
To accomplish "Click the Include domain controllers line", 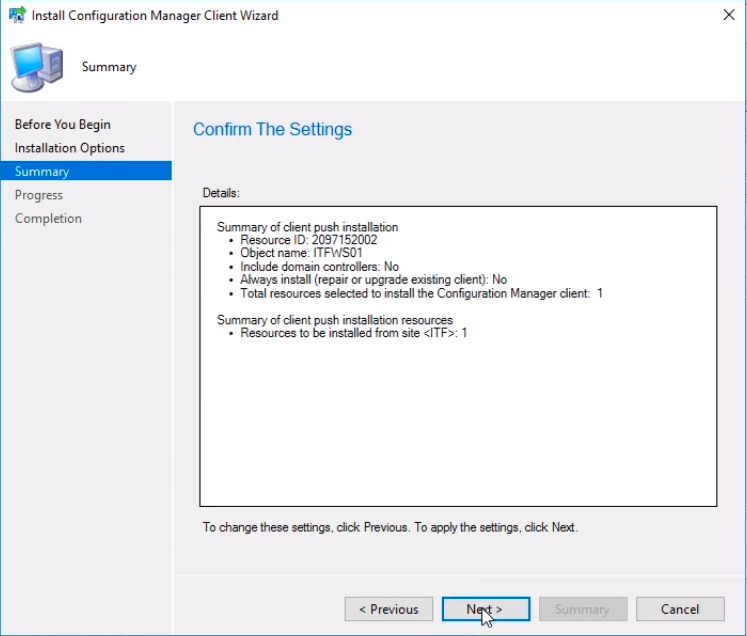I will click(319, 266).
